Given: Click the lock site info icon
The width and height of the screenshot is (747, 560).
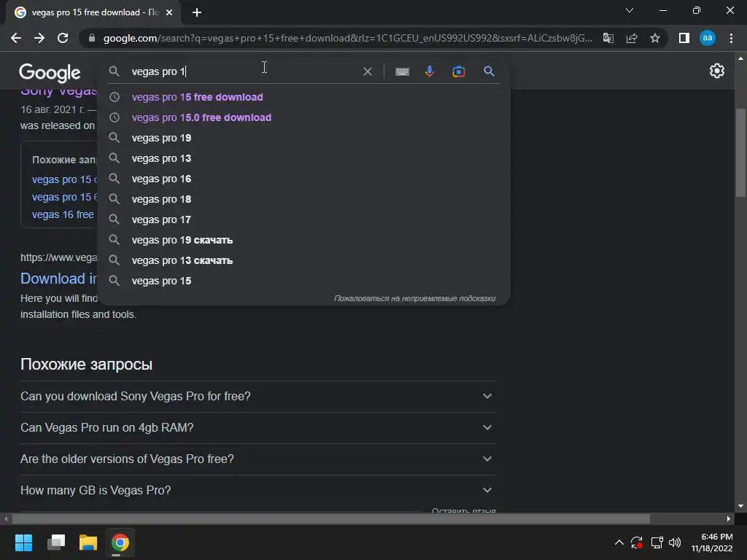Looking at the screenshot, I should click(x=92, y=38).
